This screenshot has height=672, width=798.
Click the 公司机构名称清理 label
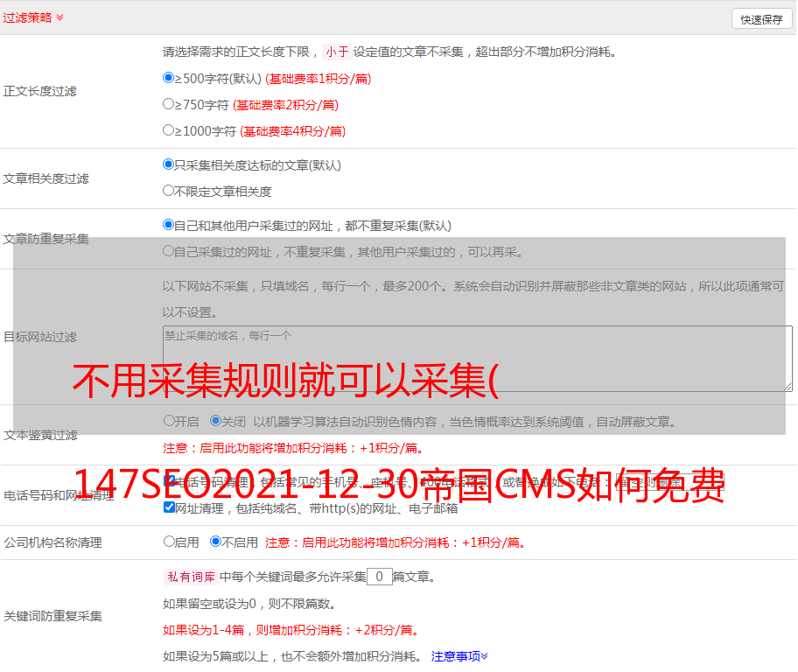52,542
